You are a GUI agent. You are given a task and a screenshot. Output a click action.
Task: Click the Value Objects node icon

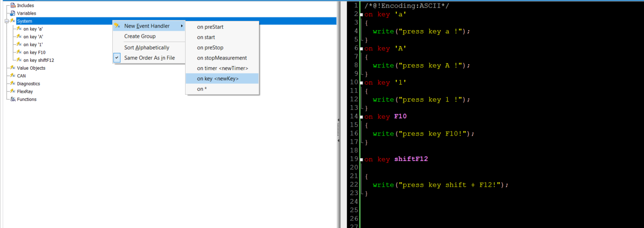point(12,68)
